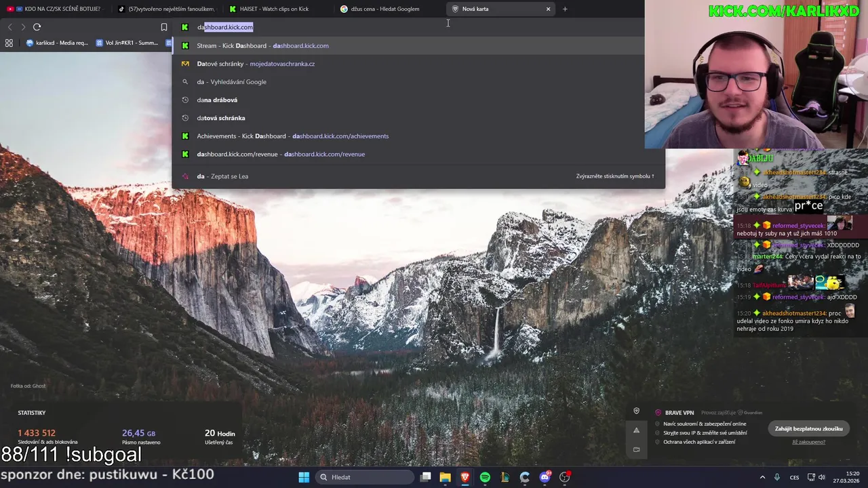Click the STATISTIKY heading

coord(32,413)
